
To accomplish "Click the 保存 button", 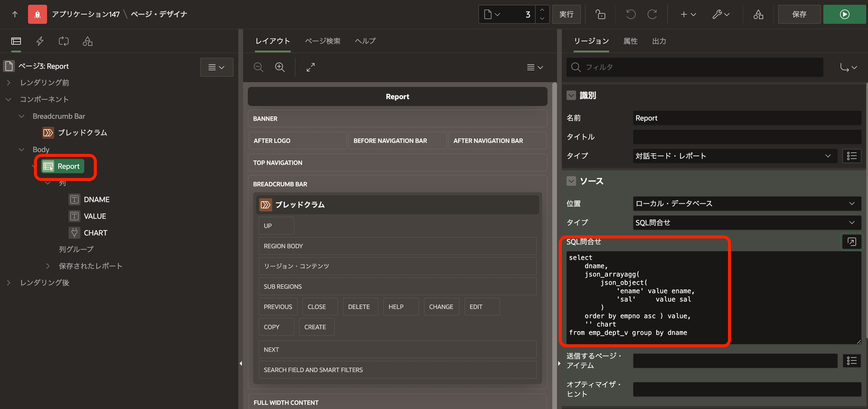I will click(799, 15).
